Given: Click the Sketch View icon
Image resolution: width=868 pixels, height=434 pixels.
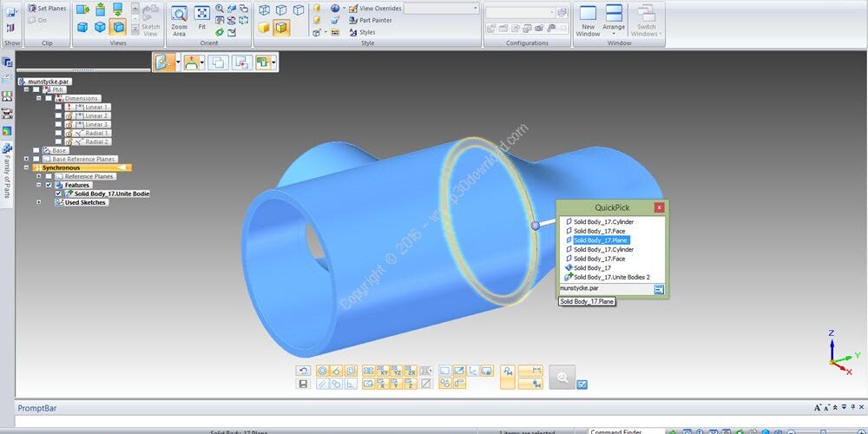Looking at the screenshot, I should point(150,21).
